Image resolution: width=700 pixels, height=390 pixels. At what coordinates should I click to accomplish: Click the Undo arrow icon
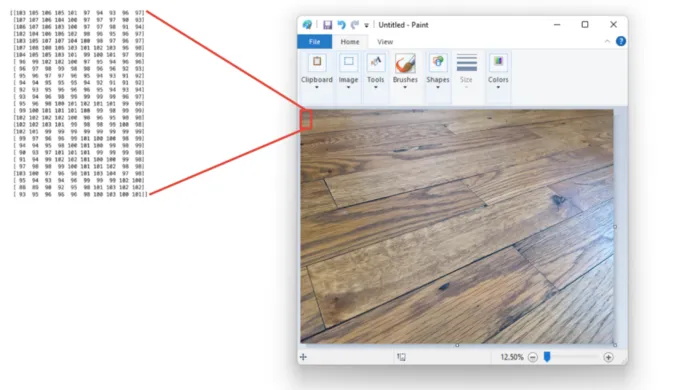click(x=342, y=25)
